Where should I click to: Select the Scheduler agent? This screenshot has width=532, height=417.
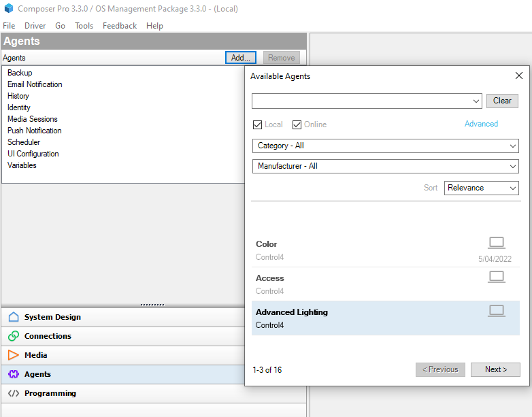[24, 142]
